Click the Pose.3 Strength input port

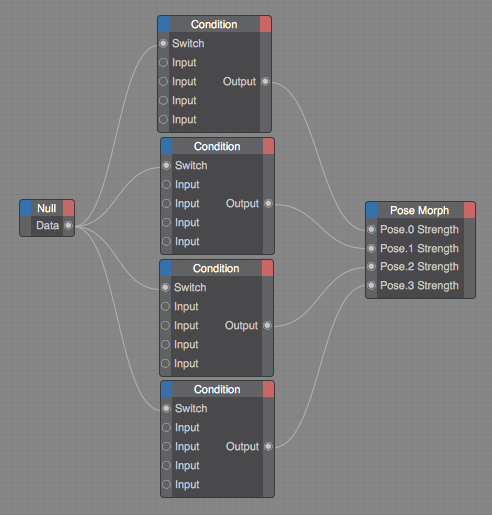pyautogui.click(x=371, y=285)
